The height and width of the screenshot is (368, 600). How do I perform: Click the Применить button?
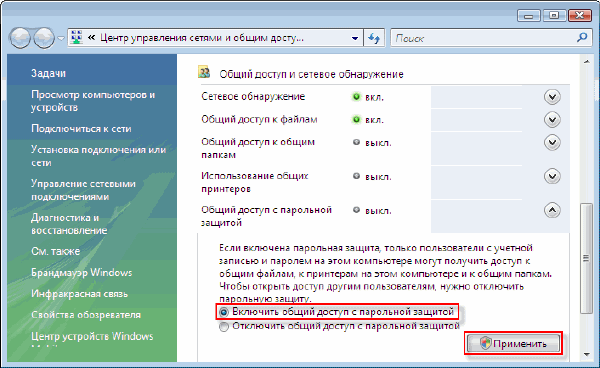click(514, 344)
